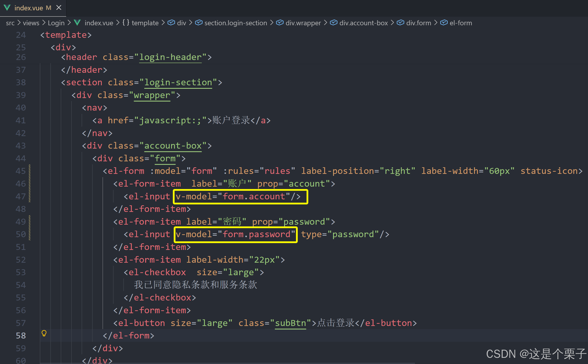Click the Vue icon on the index.vue tab
This screenshot has width=588, height=364.
[x=7, y=8]
